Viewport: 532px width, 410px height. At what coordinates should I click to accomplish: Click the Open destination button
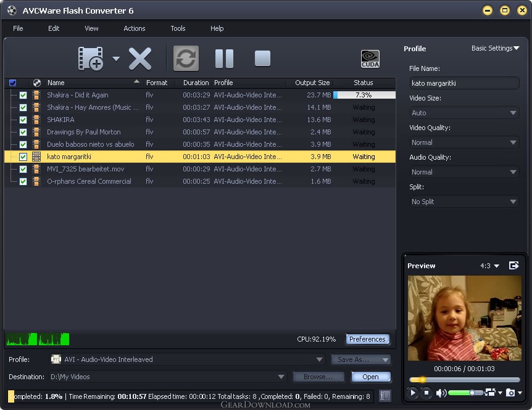click(370, 377)
